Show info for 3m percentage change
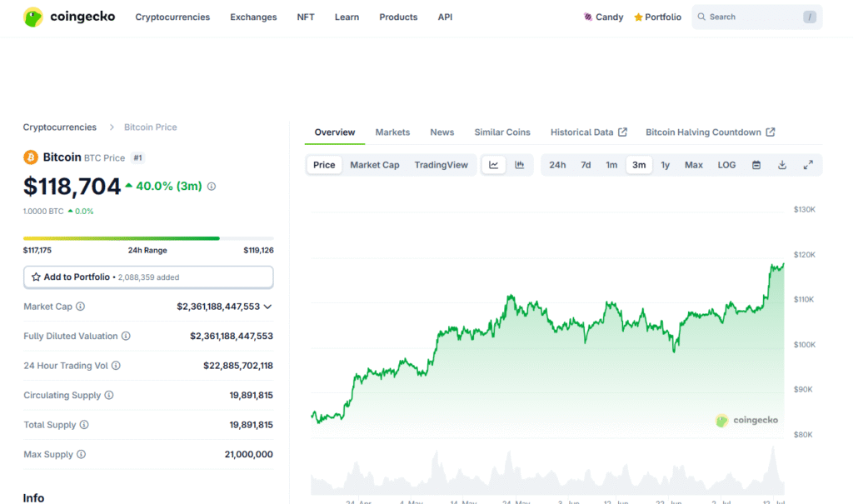Viewport: 853px width, 504px height. click(212, 187)
